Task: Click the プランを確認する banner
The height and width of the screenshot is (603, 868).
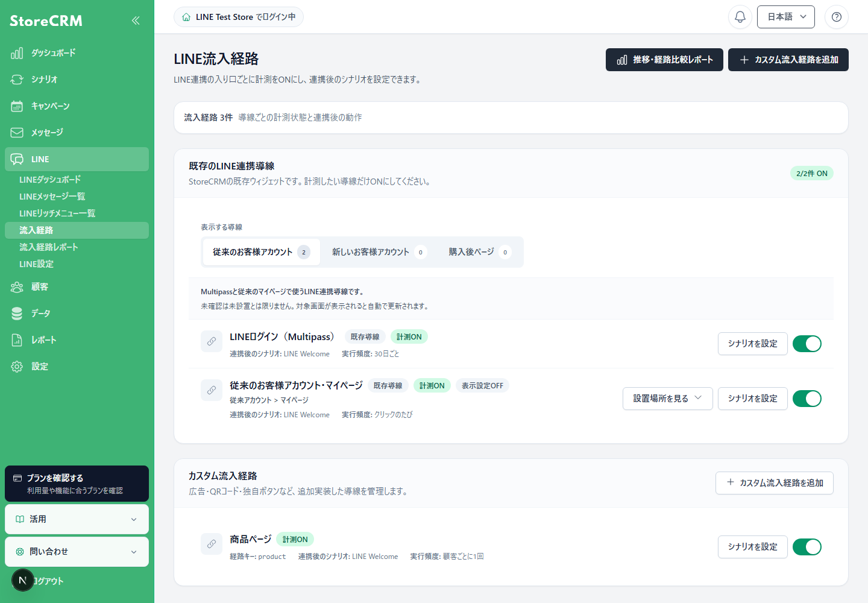Action: [77, 484]
